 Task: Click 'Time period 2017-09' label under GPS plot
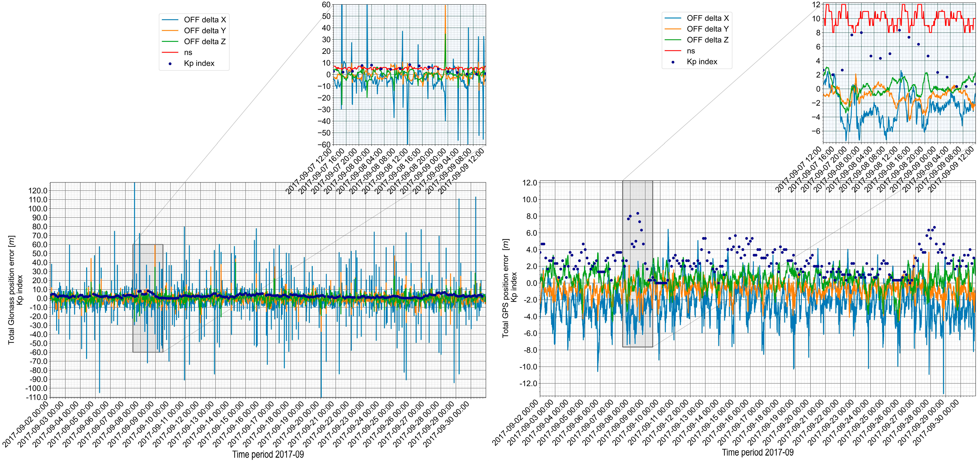click(x=758, y=453)
